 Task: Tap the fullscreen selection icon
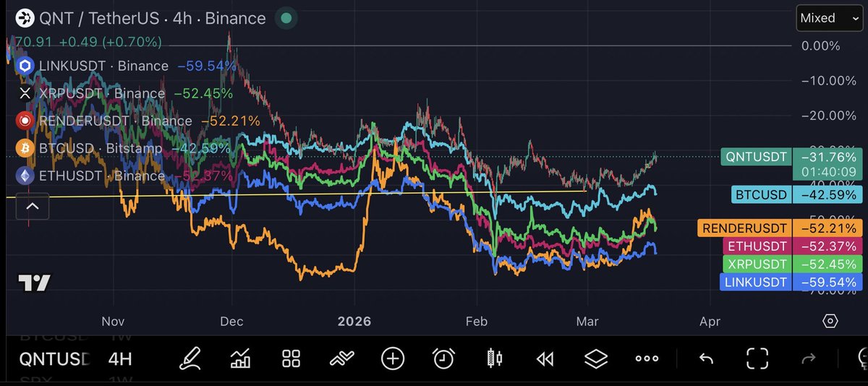(x=757, y=358)
